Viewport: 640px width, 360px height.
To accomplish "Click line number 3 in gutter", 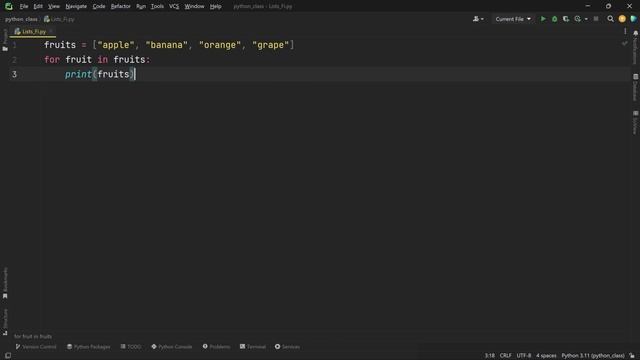I will coord(14,74).
